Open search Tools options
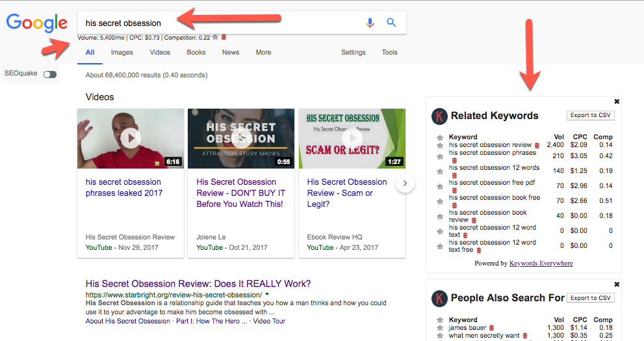This screenshot has width=644, height=341. 389,52
